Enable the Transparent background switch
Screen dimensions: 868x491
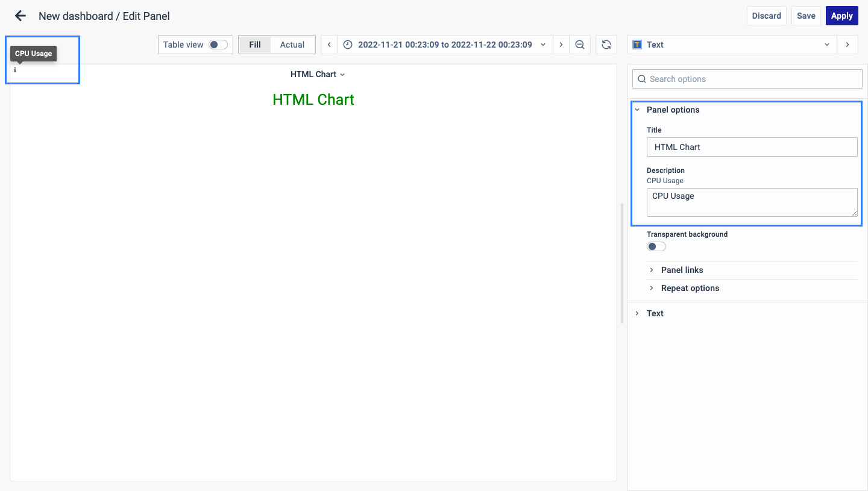pos(656,246)
